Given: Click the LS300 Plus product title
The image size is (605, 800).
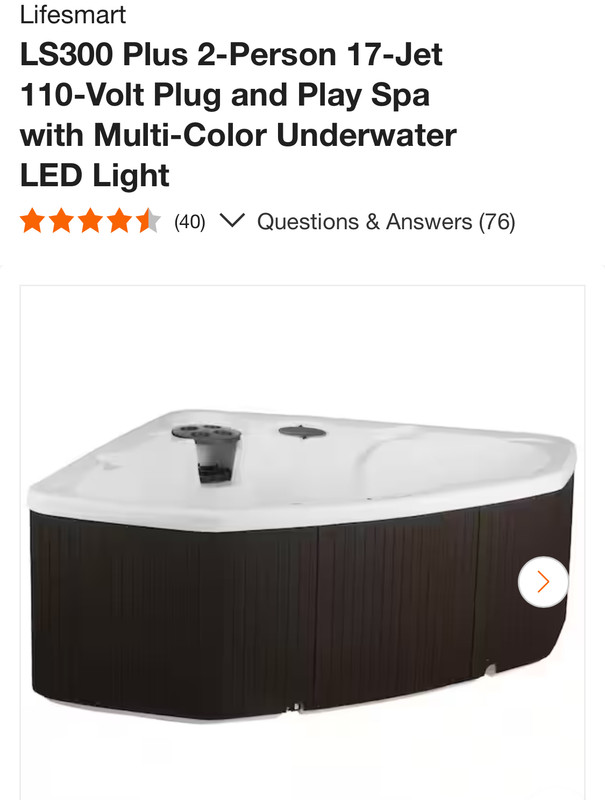Looking at the screenshot, I should 238,115.
